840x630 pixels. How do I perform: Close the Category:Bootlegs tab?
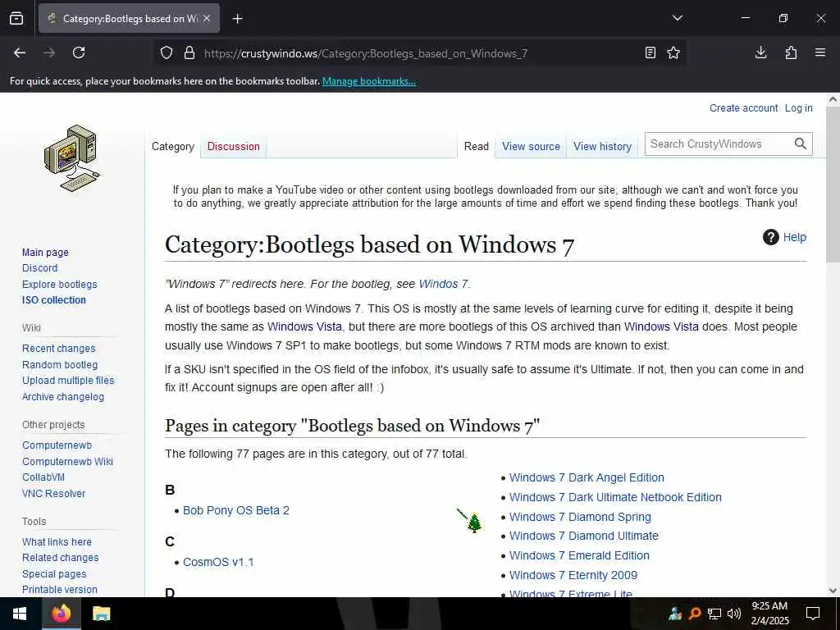click(207, 18)
